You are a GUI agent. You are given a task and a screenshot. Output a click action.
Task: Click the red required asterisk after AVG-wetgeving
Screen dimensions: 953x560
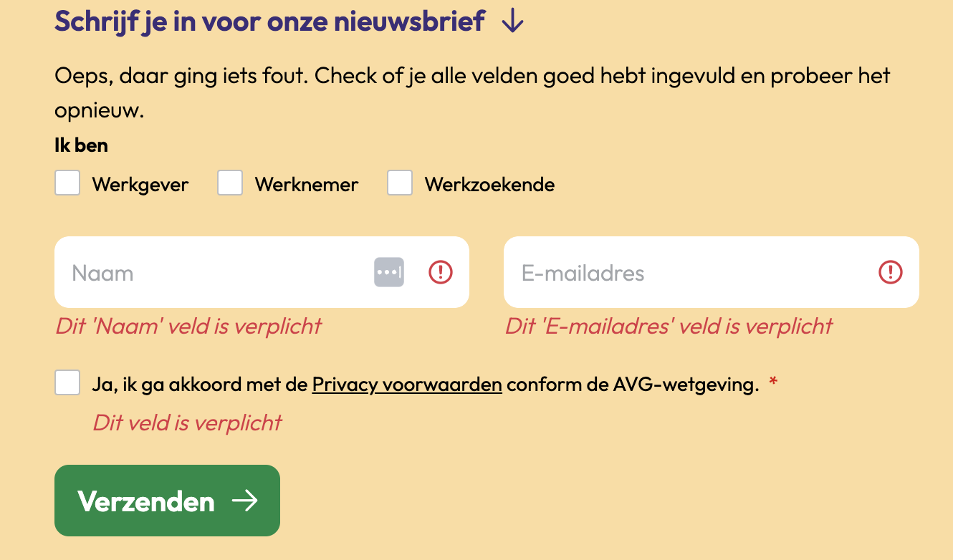point(773,385)
